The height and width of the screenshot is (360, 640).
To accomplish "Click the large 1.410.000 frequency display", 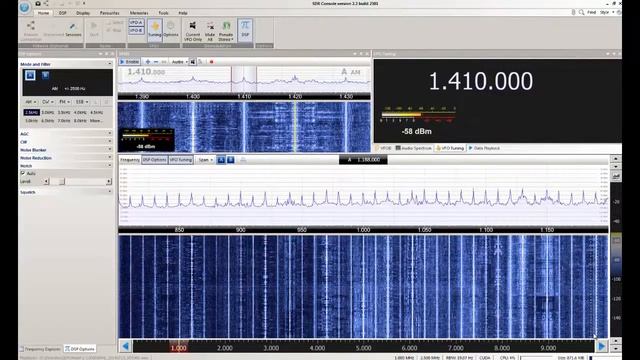I will click(480, 81).
